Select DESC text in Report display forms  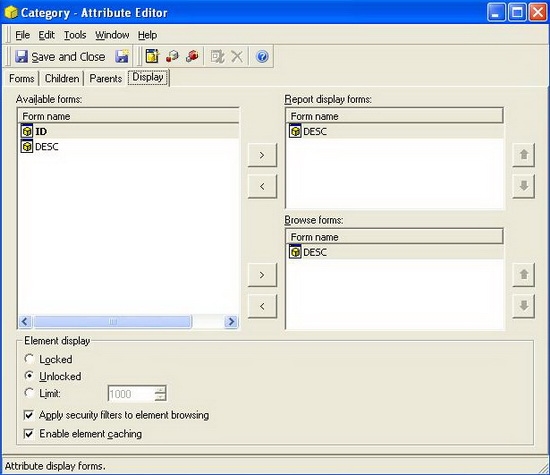[x=315, y=132]
